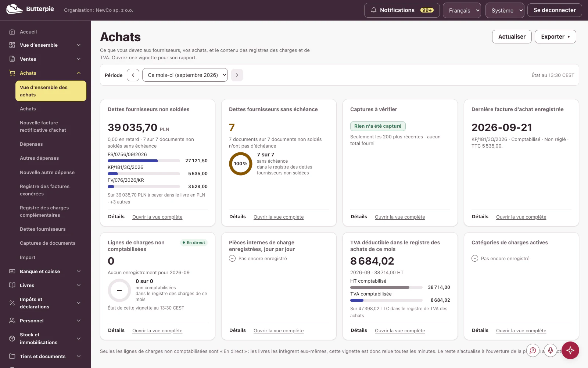Click the Ventes document icon
Image resolution: width=588 pixels, height=368 pixels.
[x=12, y=59]
